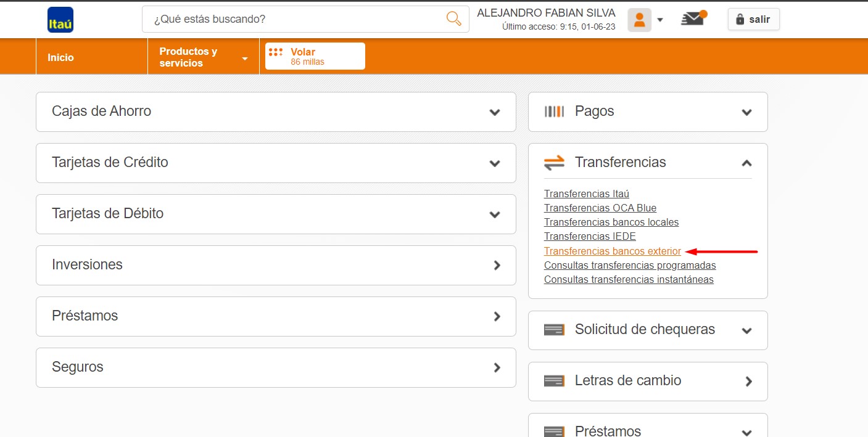
Task: Click the salir logout button
Action: pos(753,19)
